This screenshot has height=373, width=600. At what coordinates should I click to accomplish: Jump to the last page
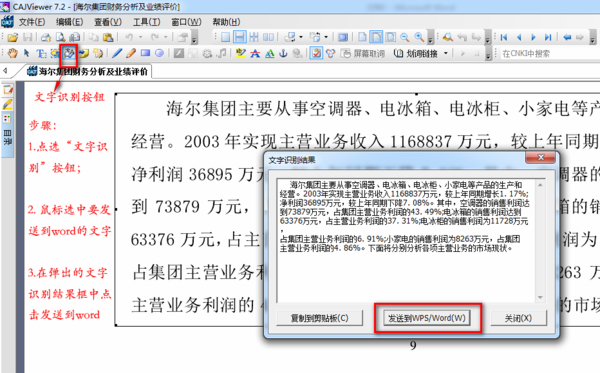(x=548, y=37)
